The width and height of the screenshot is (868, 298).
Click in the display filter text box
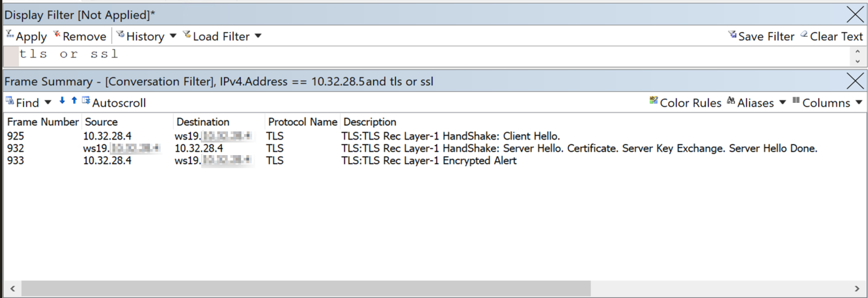click(434, 56)
